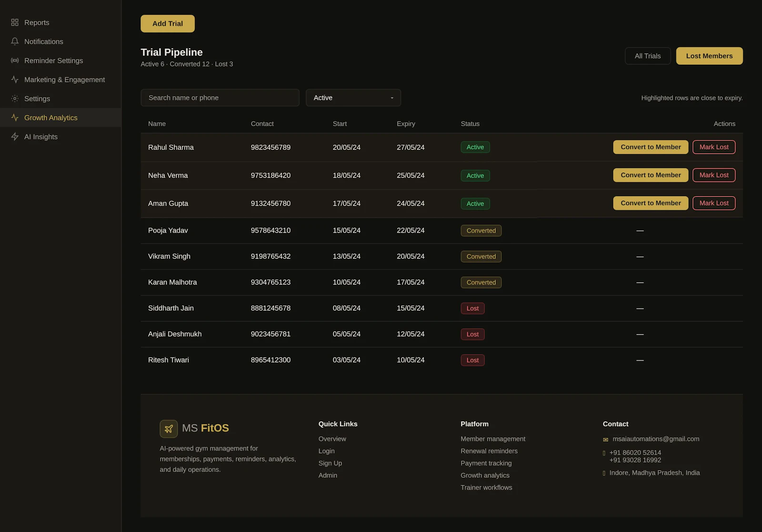Click Renewal reminders in Platform list
Image resolution: width=762 pixels, height=532 pixels.
489,451
